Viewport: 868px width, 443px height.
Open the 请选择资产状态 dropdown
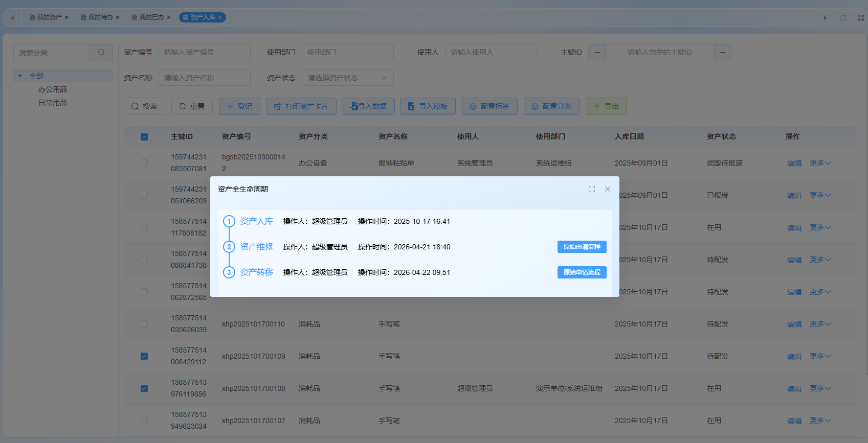(348, 78)
